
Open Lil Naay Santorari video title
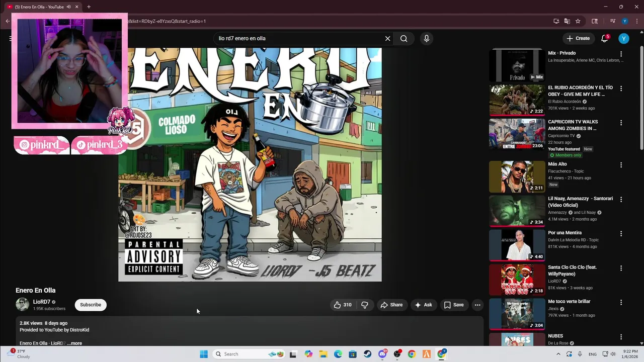pyautogui.click(x=580, y=202)
